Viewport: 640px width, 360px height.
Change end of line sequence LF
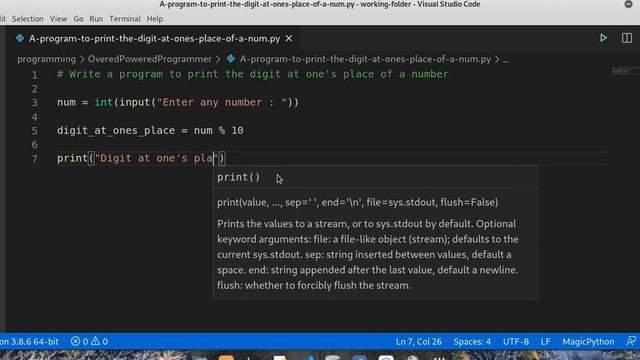(545, 341)
